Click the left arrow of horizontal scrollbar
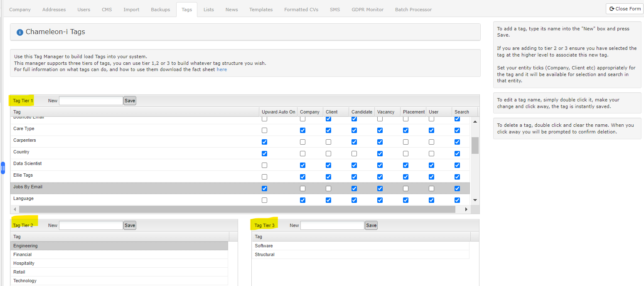Screen dimensions: 644x286 (x=15, y=209)
